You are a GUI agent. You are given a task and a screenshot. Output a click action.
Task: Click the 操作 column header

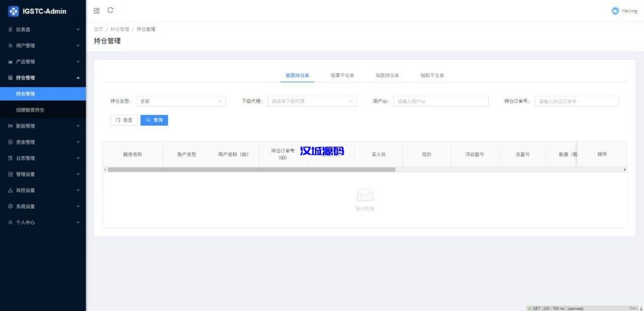[x=602, y=155]
